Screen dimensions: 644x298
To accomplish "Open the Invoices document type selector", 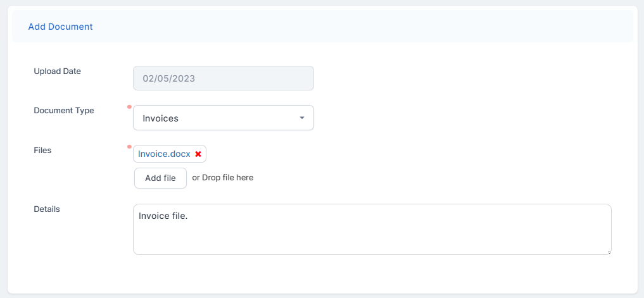I will tap(223, 118).
